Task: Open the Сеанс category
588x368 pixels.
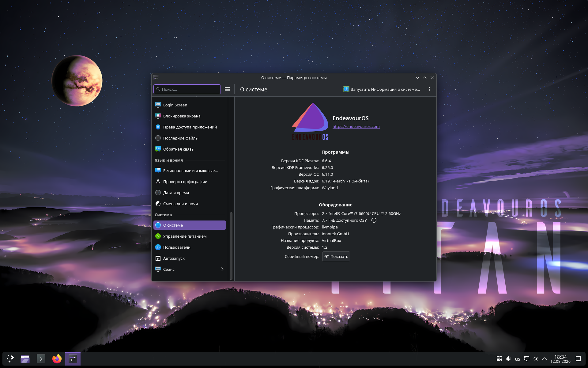Action: pos(190,269)
